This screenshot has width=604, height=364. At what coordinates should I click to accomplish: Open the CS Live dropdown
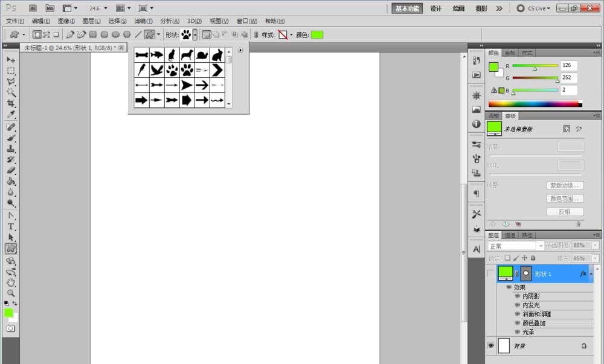538,8
